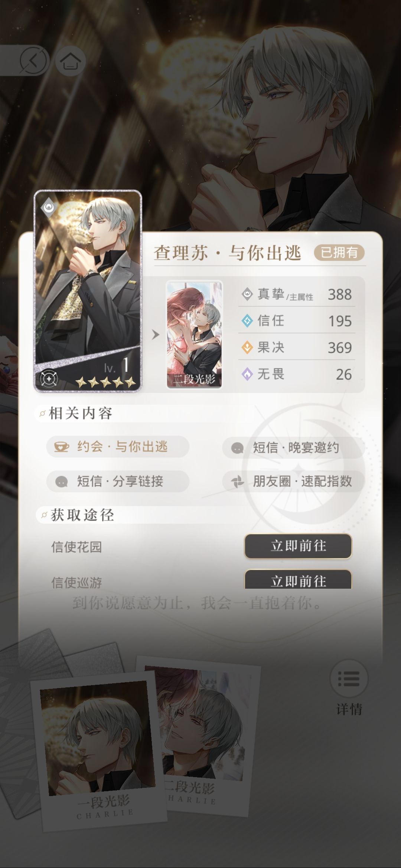
Task: Open 约会·与你出逃 date content
Action: click(x=118, y=447)
